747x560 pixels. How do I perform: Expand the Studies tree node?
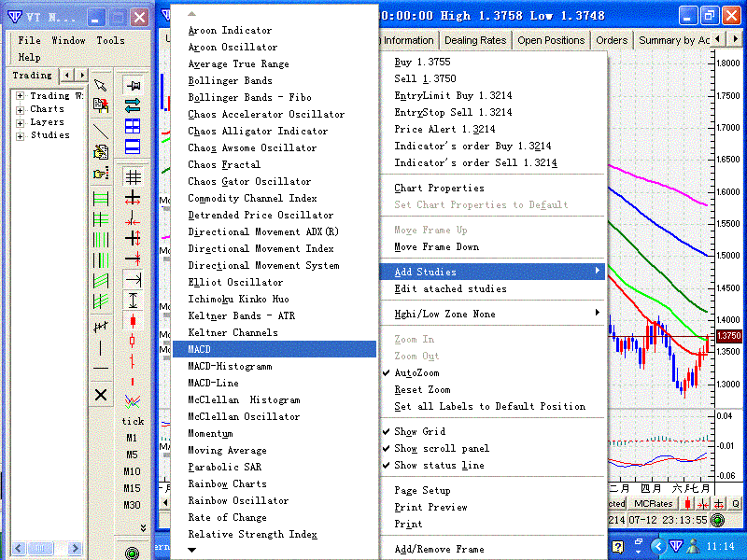(20, 136)
